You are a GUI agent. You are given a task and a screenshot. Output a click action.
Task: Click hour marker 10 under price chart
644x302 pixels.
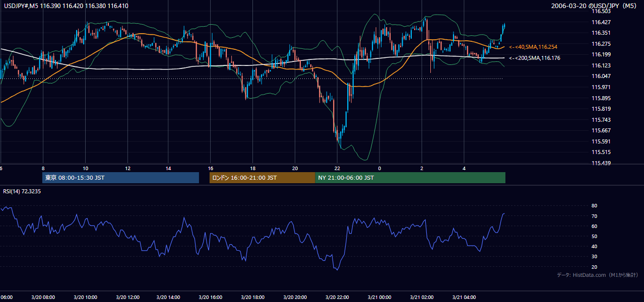(85, 168)
